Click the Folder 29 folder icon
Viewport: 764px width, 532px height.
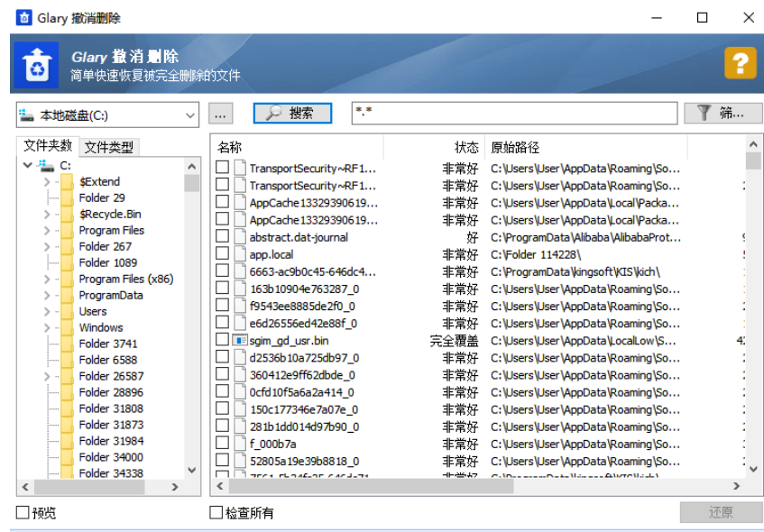67,197
